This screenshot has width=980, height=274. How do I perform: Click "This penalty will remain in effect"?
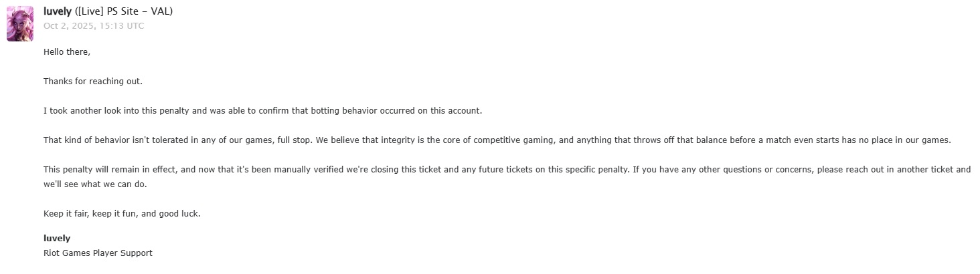(x=110, y=170)
